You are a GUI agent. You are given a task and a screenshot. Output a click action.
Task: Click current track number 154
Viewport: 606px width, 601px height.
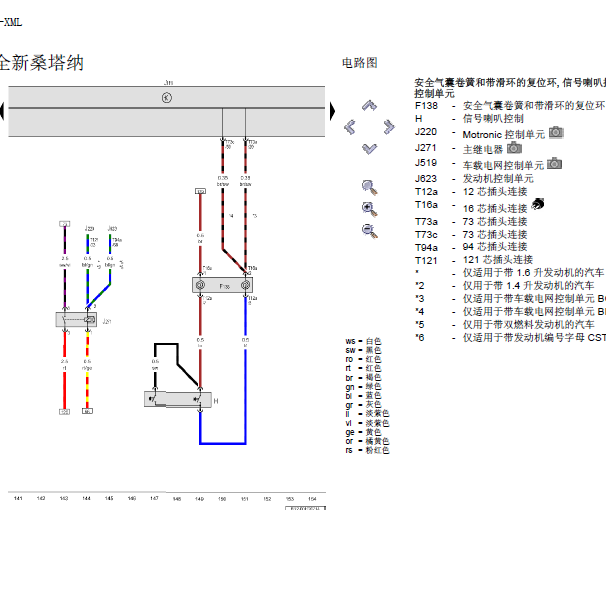pos(312,499)
